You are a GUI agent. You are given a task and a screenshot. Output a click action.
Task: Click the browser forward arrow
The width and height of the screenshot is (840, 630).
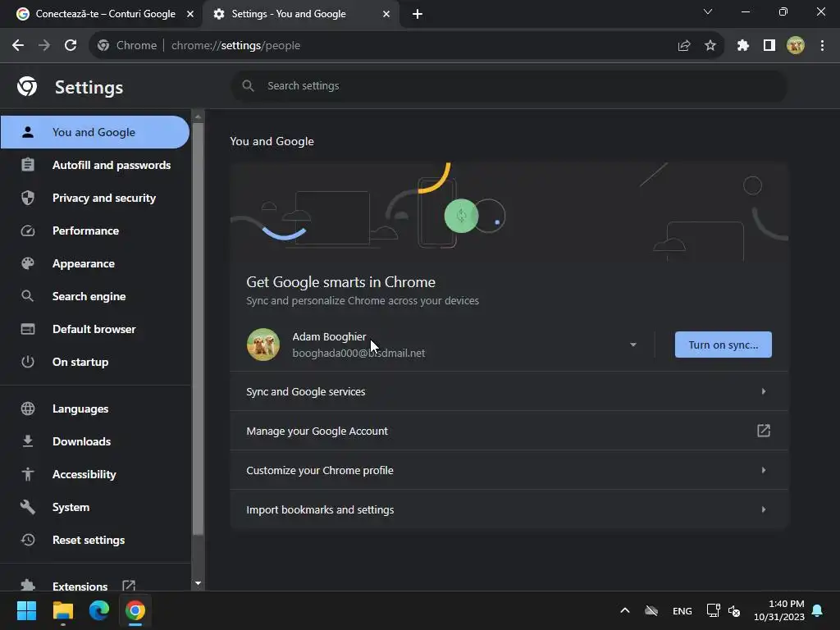tap(44, 46)
